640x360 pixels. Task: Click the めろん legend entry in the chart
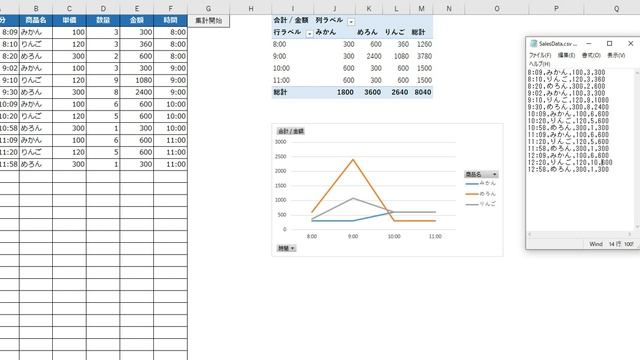click(481, 193)
